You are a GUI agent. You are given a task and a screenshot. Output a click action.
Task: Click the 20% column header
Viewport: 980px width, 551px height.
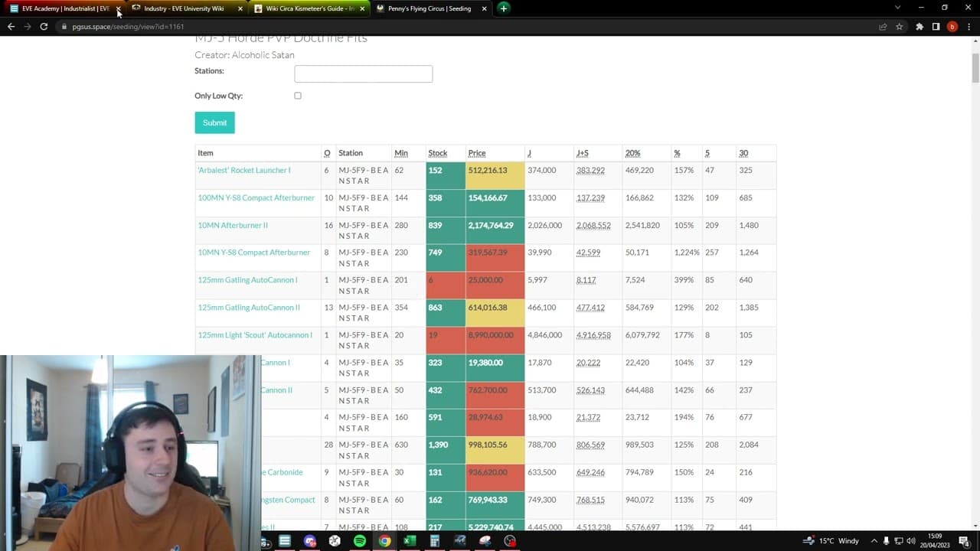pos(632,153)
